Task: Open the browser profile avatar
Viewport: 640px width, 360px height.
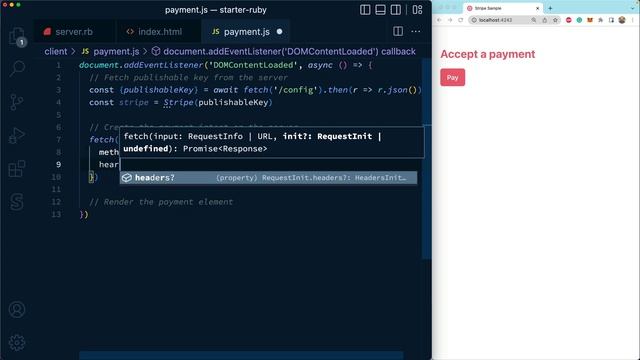Action: pyautogui.click(x=622, y=20)
